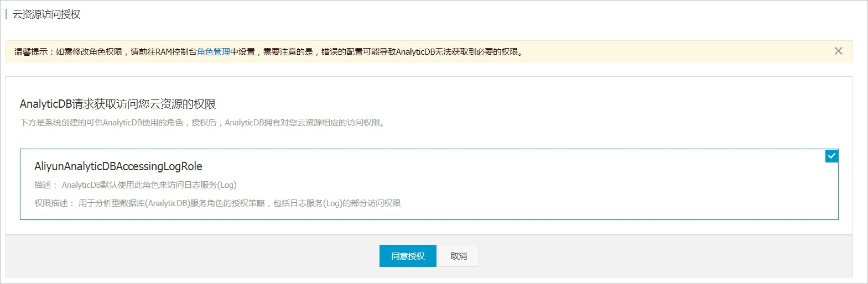This screenshot has height=284, width=868.
Task: Click the 取消 button
Action: tap(459, 256)
